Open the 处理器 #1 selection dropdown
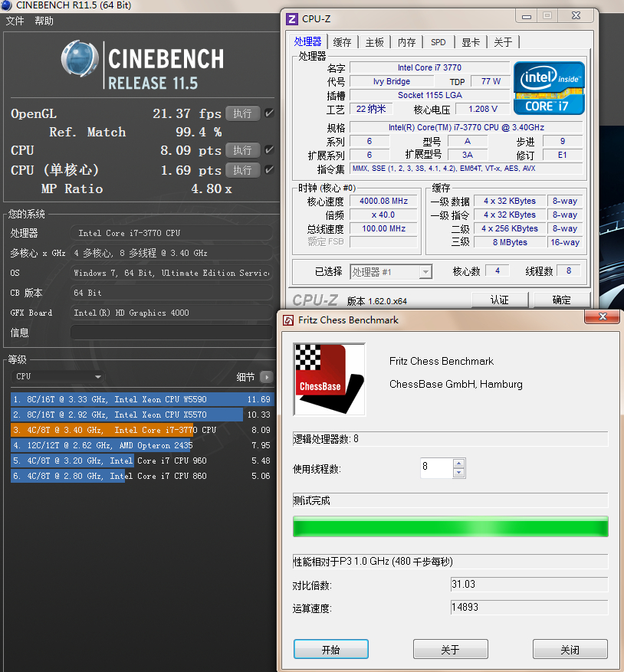Viewport: 624px width, 672px height. click(x=391, y=272)
